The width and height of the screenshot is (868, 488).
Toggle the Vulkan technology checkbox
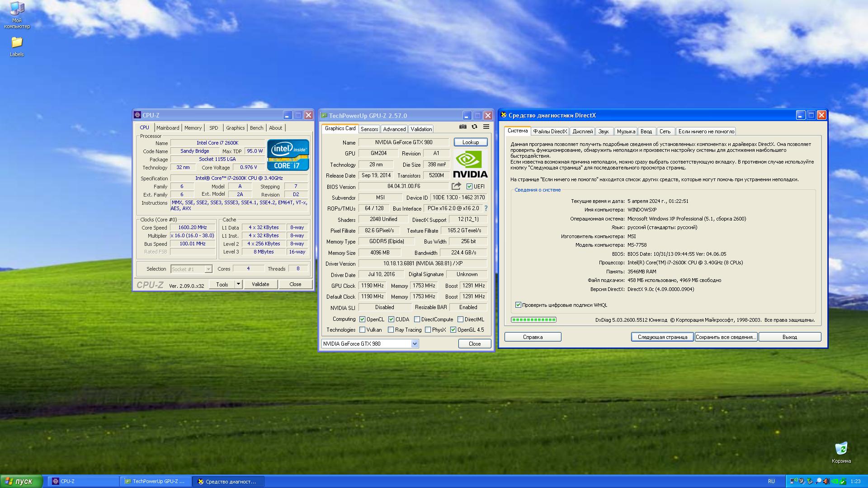point(362,330)
